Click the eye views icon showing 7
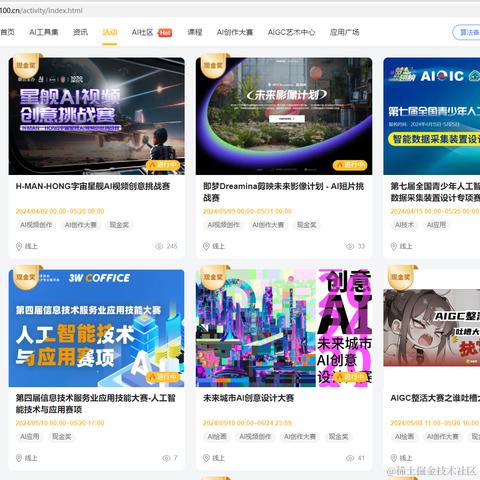Image resolution: width=480 pixels, height=480 pixels. pos(166,458)
